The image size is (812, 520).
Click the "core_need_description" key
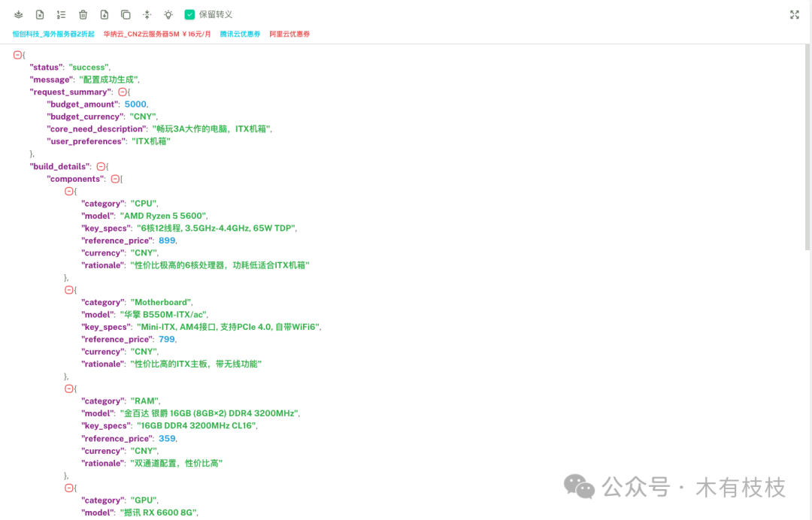[x=96, y=129]
